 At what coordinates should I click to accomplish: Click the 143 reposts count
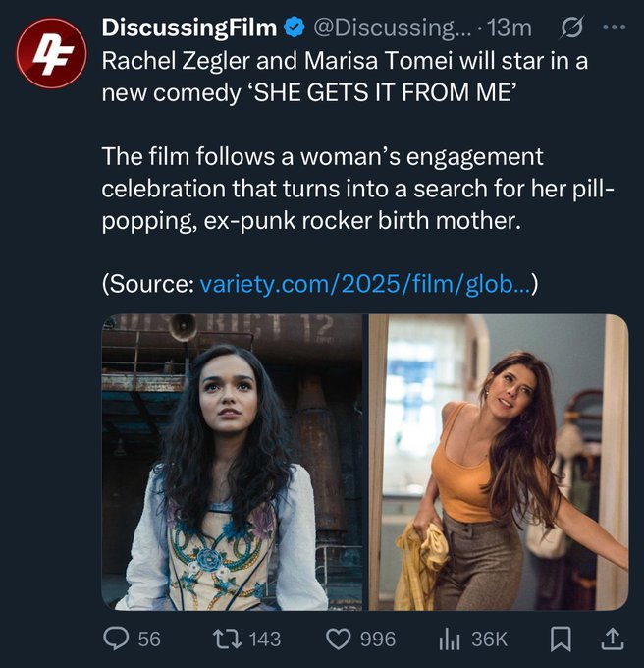point(264,639)
